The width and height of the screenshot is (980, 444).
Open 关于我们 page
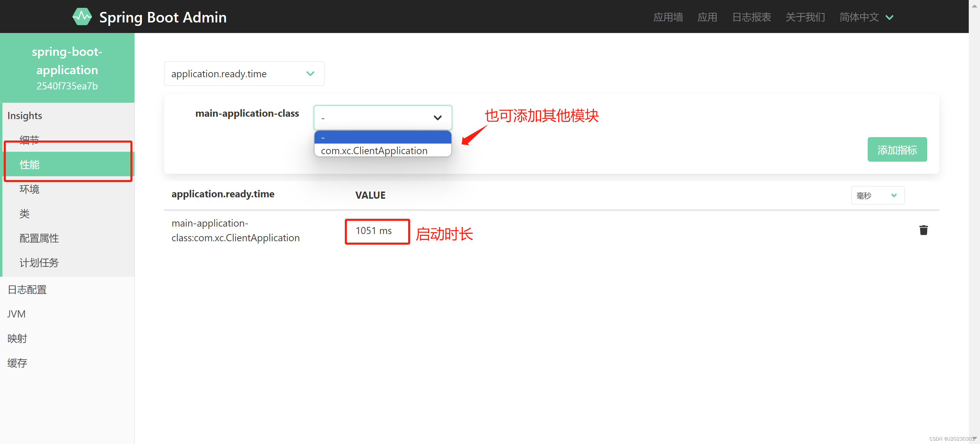(x=805, y=17)
